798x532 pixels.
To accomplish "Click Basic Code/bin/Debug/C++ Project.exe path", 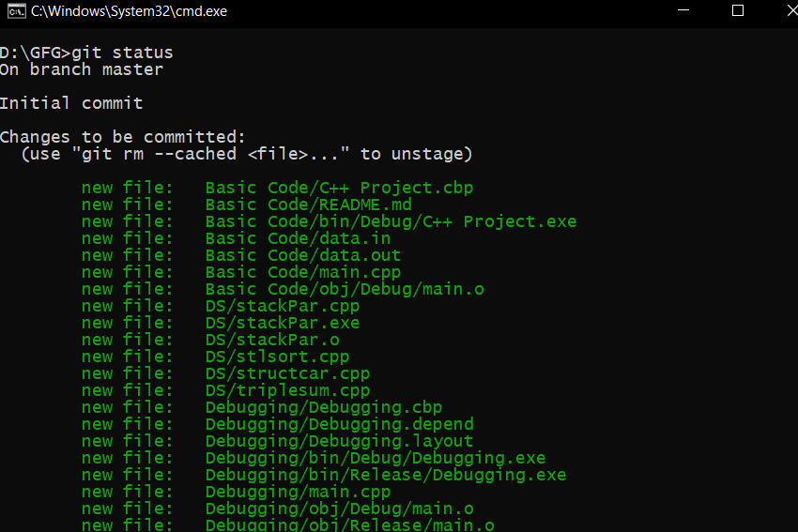I will (391, 221).
